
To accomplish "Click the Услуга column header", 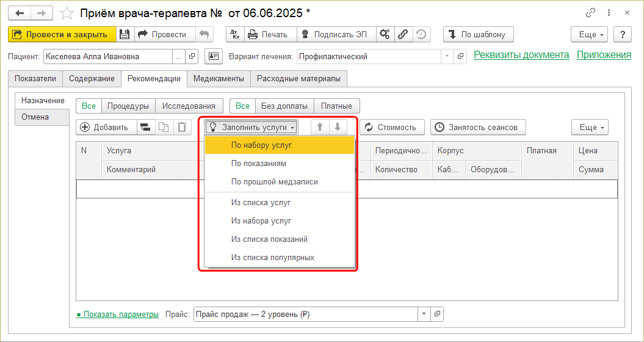I will [153, 151].
